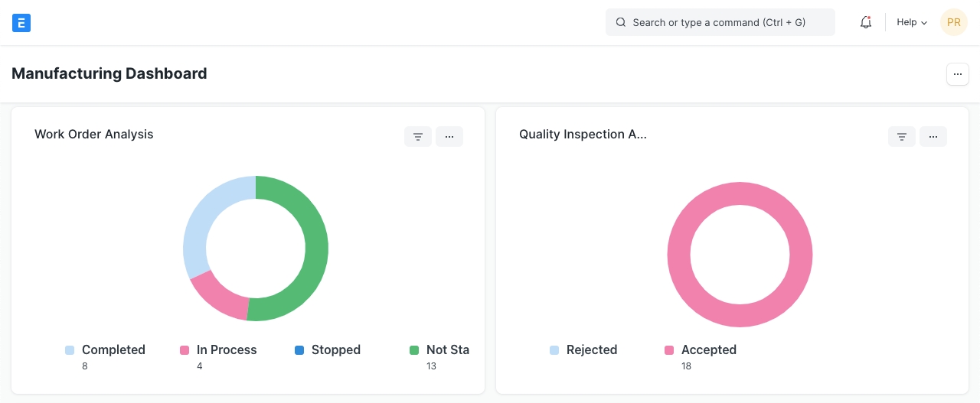Toggle the In Process legend entry
This screenshot has width=980, height=403.
coord(226,350)
